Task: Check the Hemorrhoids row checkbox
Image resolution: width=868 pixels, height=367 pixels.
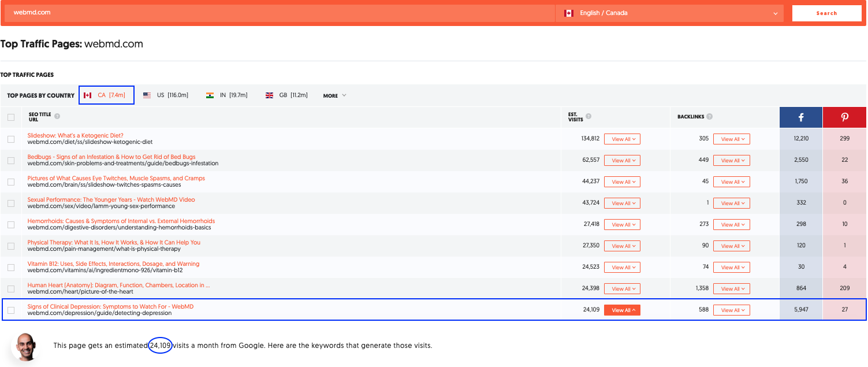Action: [x=11, y=225]
